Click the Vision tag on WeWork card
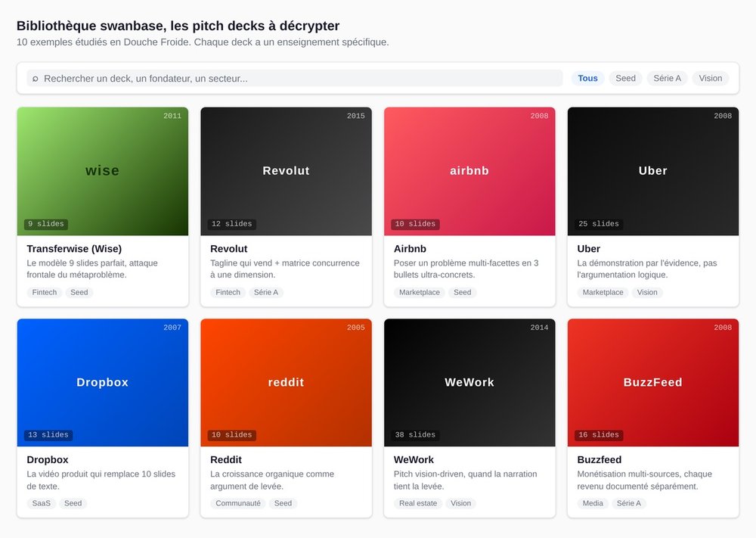The width and height of the screenshot is (756, 538). (461, 503)
